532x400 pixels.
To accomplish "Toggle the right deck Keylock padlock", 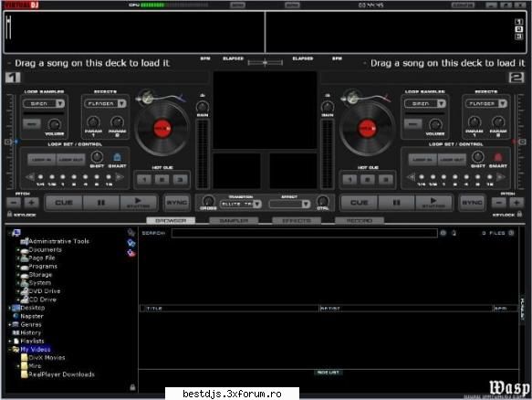I will [x=519, y=214].
